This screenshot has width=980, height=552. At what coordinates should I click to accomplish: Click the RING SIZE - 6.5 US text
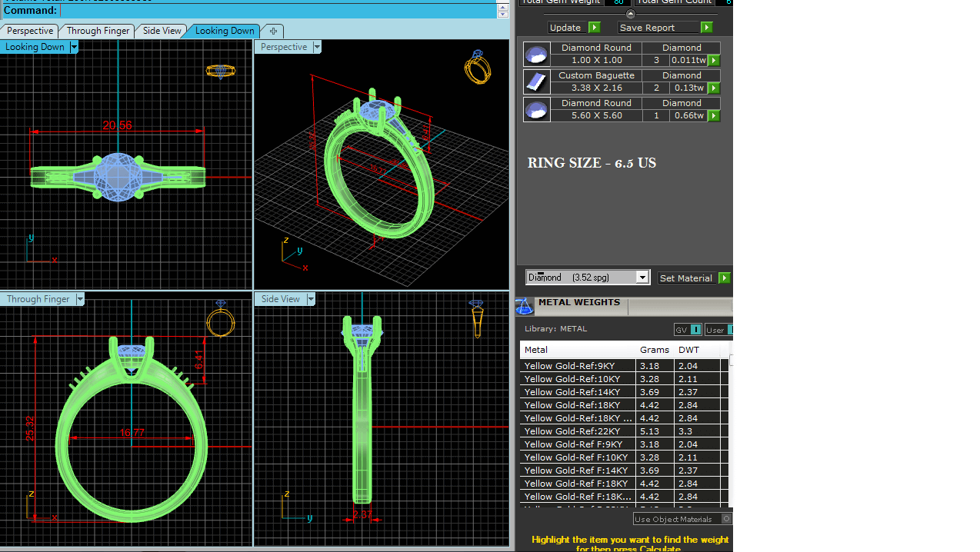click(x=592, y=163)
